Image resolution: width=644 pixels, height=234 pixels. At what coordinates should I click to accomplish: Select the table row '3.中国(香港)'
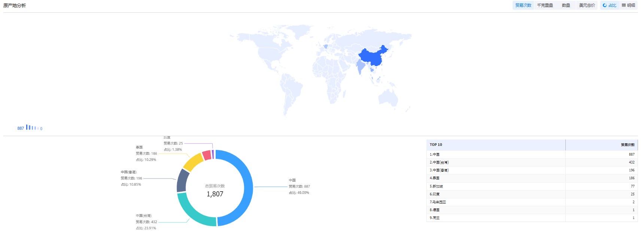[532, 170]
